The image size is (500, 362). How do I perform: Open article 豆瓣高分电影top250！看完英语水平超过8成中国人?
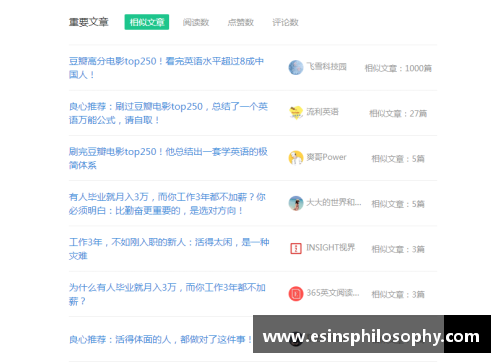(166, 68)
